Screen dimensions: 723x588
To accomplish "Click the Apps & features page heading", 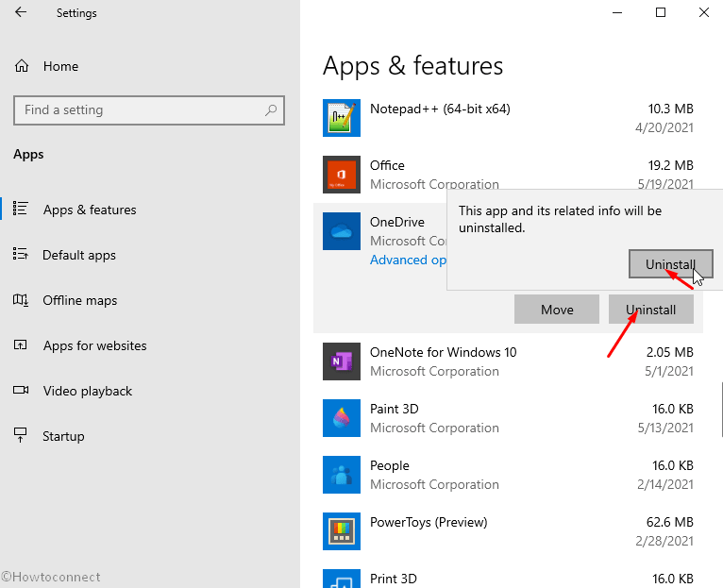I will (x=412, y=65).
